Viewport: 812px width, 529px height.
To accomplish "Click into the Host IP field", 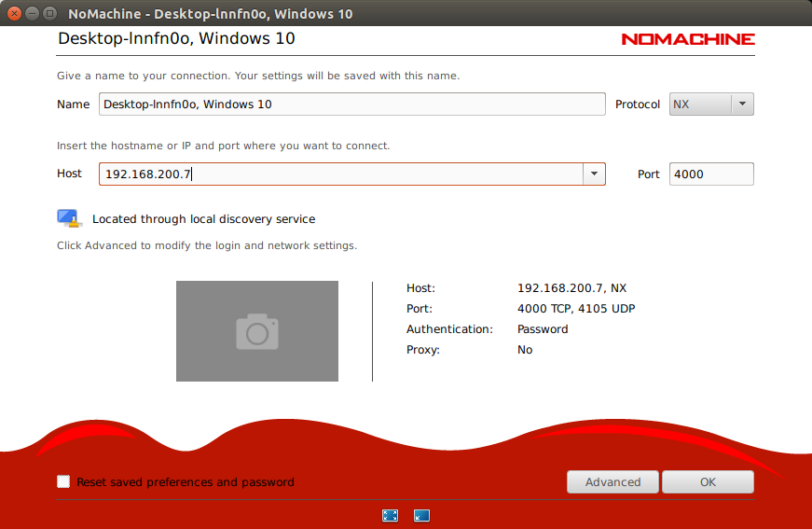I will pos(341,174).
